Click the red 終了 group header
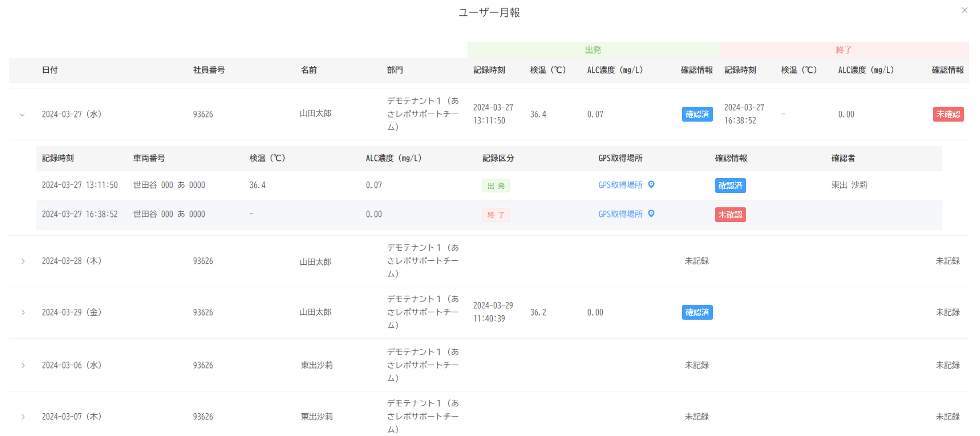Screen dimensions: 980x436 (x=843, y=50)
